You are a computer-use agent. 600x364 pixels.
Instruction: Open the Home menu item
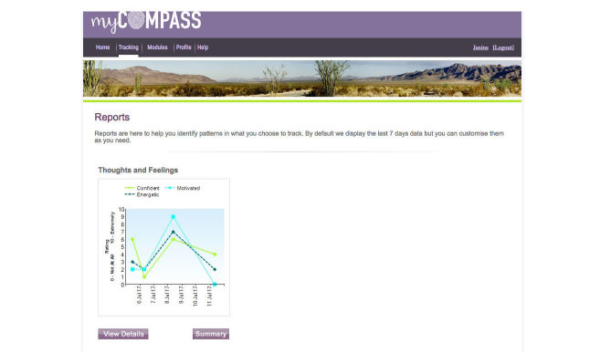[x=102, y=47]
